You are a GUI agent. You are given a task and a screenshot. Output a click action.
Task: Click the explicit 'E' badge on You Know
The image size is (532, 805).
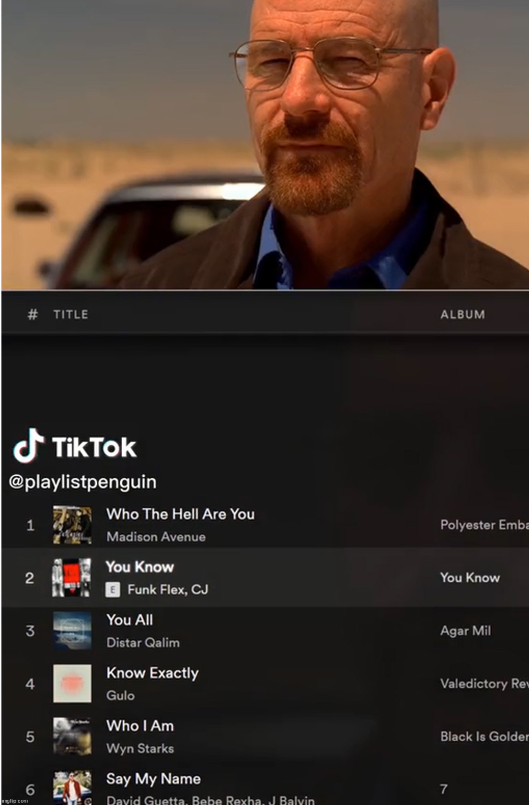pos(113,590)
